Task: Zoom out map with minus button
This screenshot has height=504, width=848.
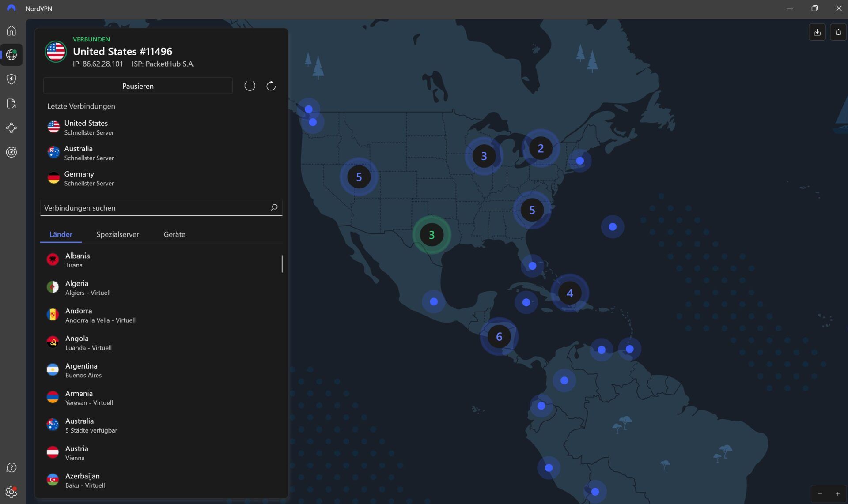Action: (x=820, y=494)
